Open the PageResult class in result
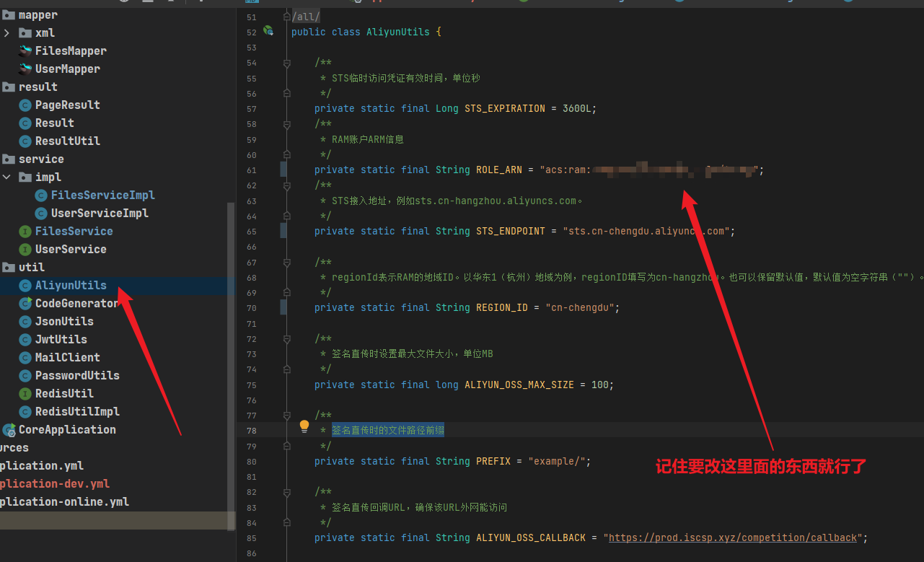Image resolution: width=924 pixels, height=562 pixels. (67, 105)
